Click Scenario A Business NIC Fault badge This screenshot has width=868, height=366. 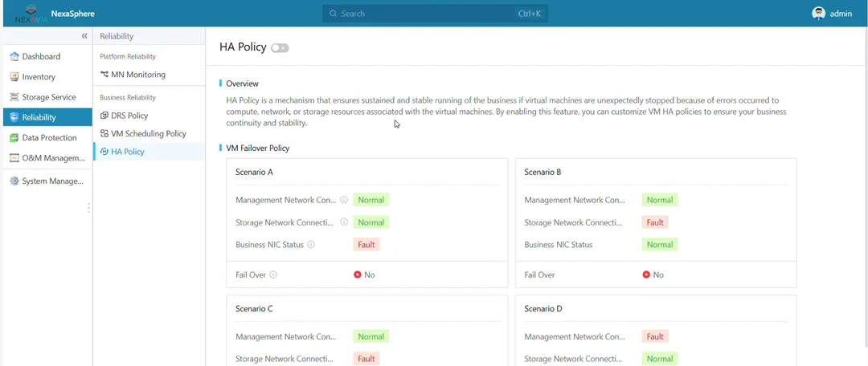click(366, 244)
